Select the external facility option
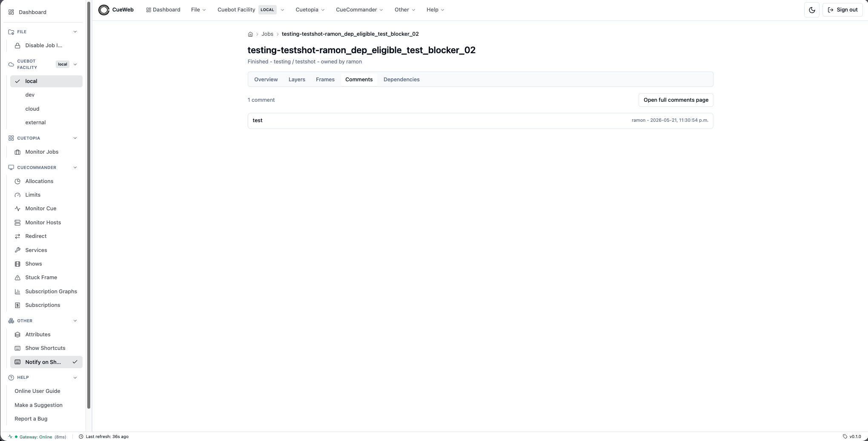Image resolution: width=868 pixels, height=441 pixels. (46, 123)
